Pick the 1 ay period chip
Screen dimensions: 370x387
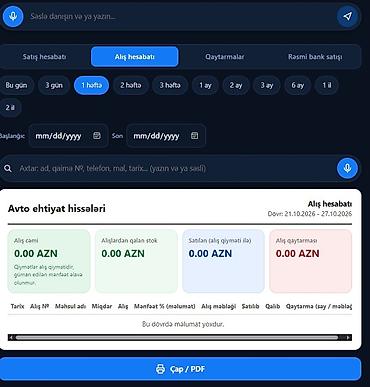[x=205, y=85]
